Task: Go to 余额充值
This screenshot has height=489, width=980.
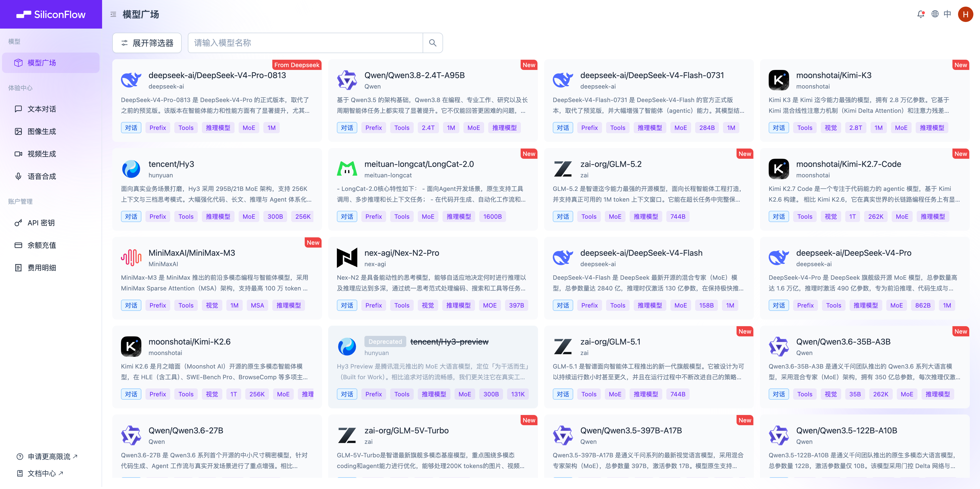Action: click(x=51, y=246)
